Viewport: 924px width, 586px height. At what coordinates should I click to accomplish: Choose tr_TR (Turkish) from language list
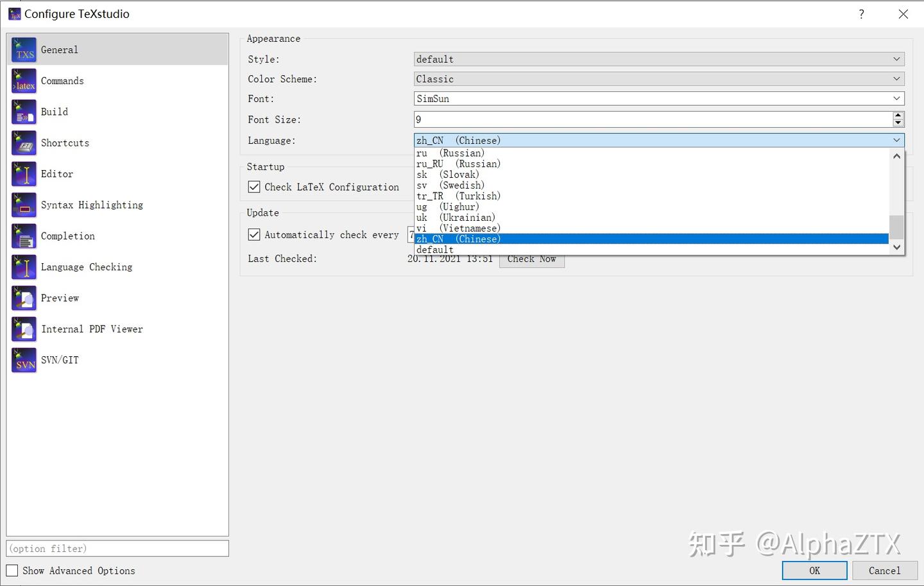(651, 196)
